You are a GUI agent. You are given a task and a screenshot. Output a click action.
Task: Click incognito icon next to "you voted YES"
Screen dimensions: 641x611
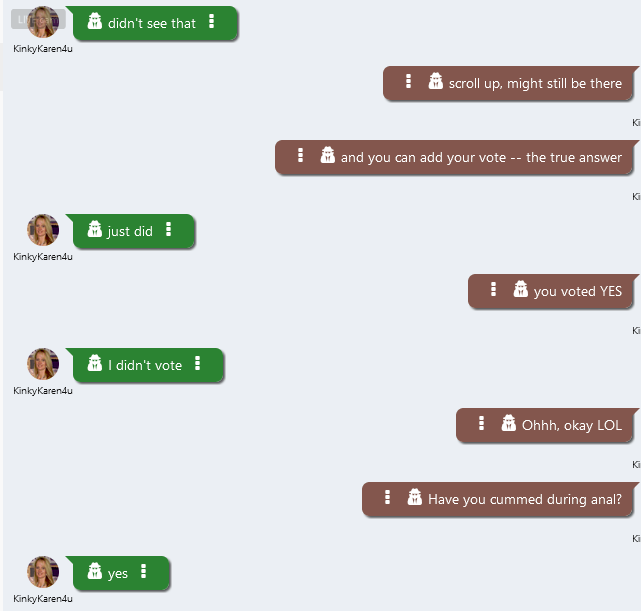521,290
